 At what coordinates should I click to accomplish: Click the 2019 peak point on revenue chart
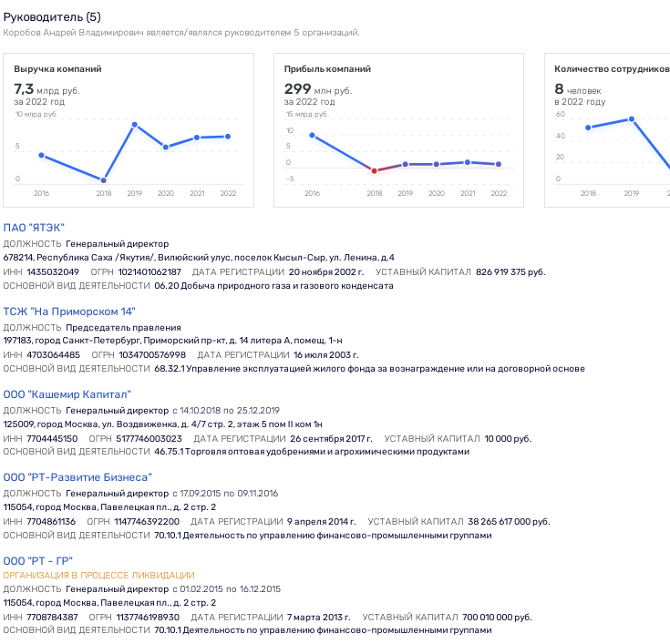[x=135, y=125]
